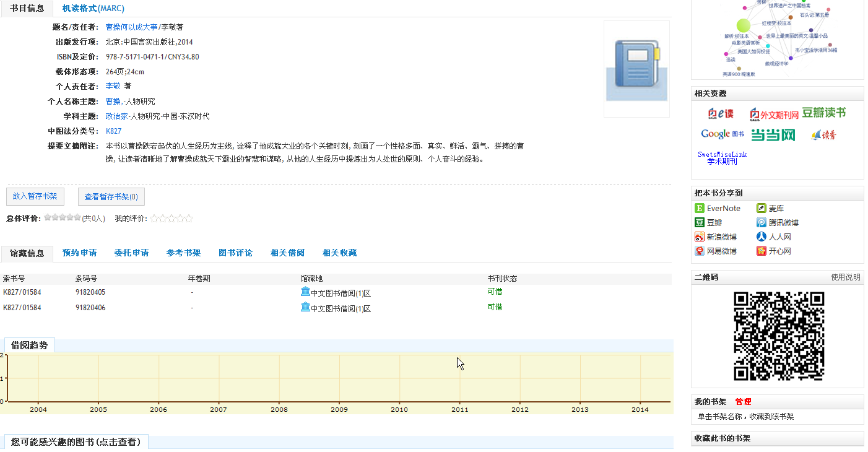Viewport: 868px width, 452px height.
Task: Open the 预约申请 tab
Action: point(79,253)
